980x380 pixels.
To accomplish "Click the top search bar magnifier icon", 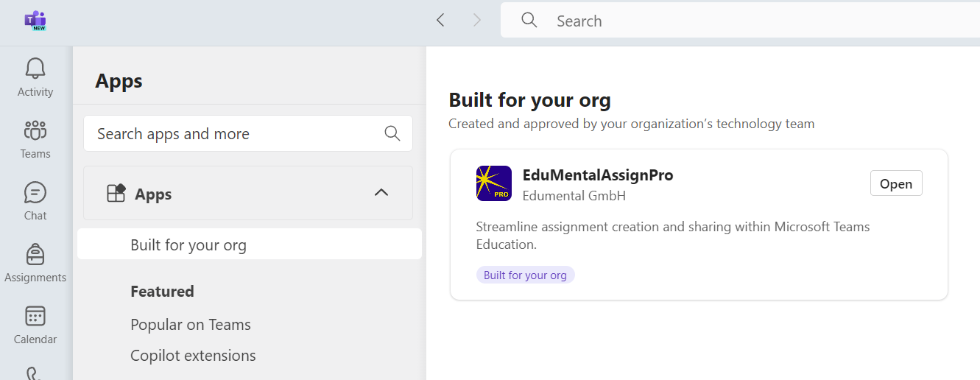I will point(529,21).
